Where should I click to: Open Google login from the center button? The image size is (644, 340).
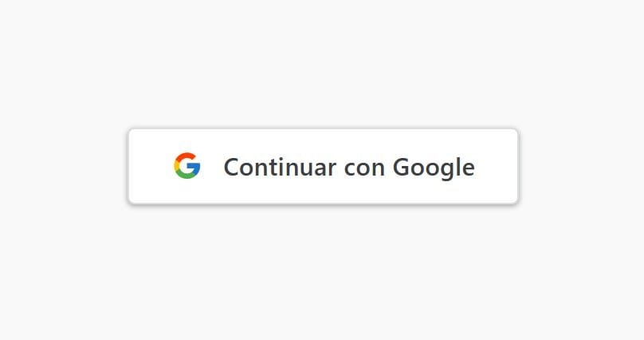(x=324, y=166)
